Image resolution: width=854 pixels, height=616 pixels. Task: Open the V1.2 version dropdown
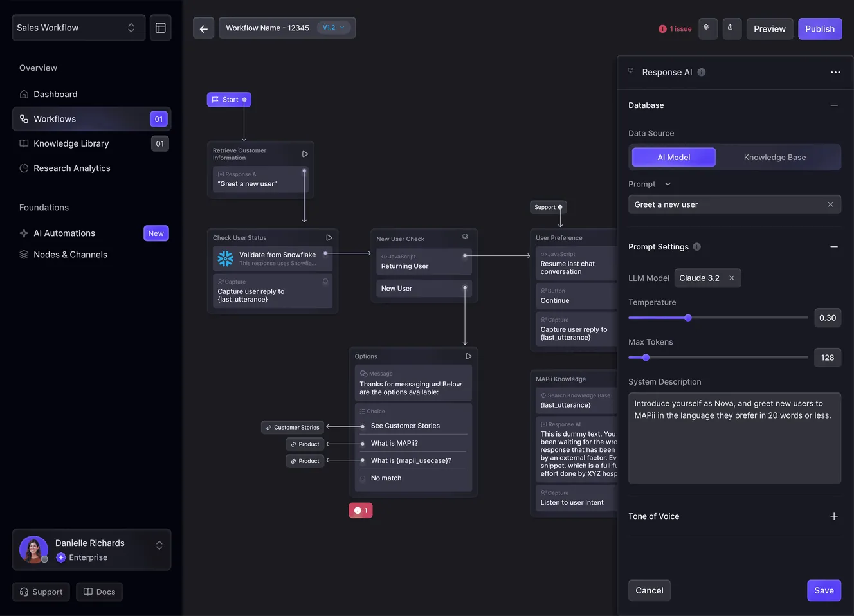(x=334, y=28)
